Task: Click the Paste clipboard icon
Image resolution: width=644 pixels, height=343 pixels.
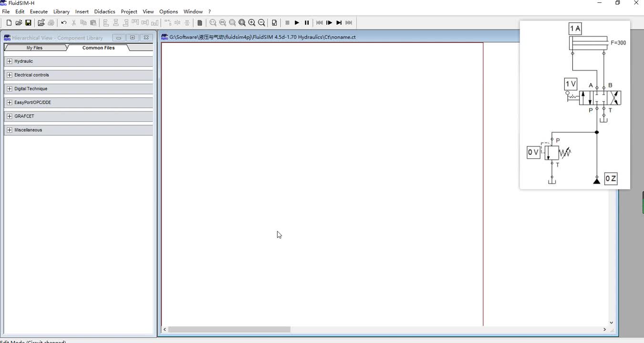Action: tap(93, 23)
